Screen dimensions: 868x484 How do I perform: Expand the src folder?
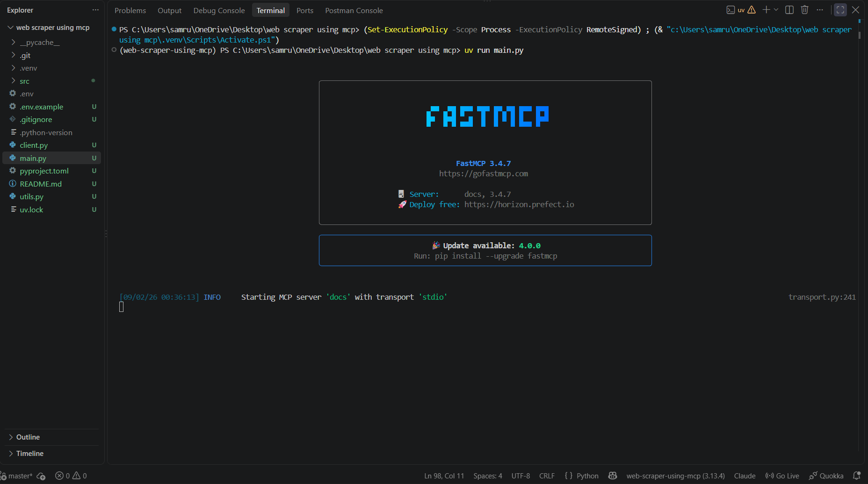click(x=52, y=81)
